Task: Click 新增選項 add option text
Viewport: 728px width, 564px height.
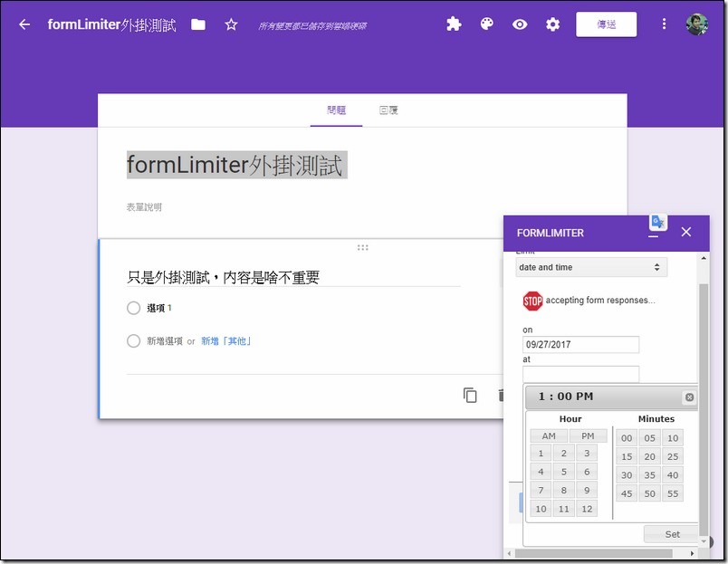Action: point(165,341)
